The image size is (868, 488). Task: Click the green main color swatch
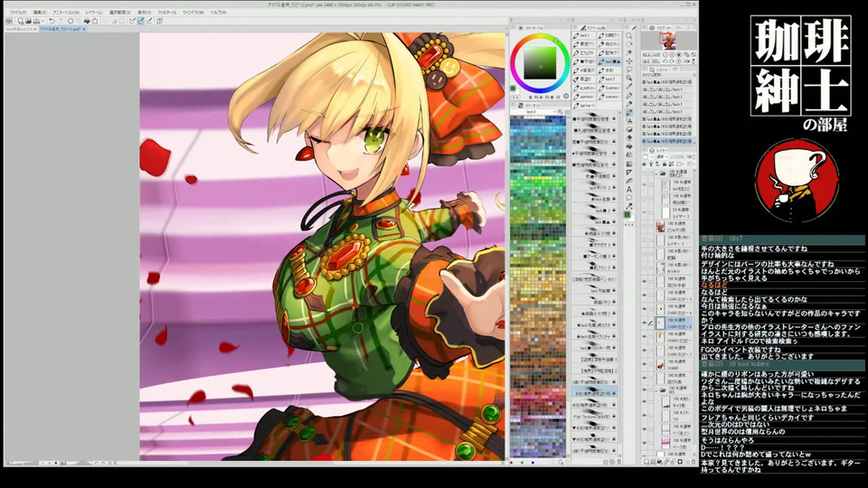click(627, 214)
